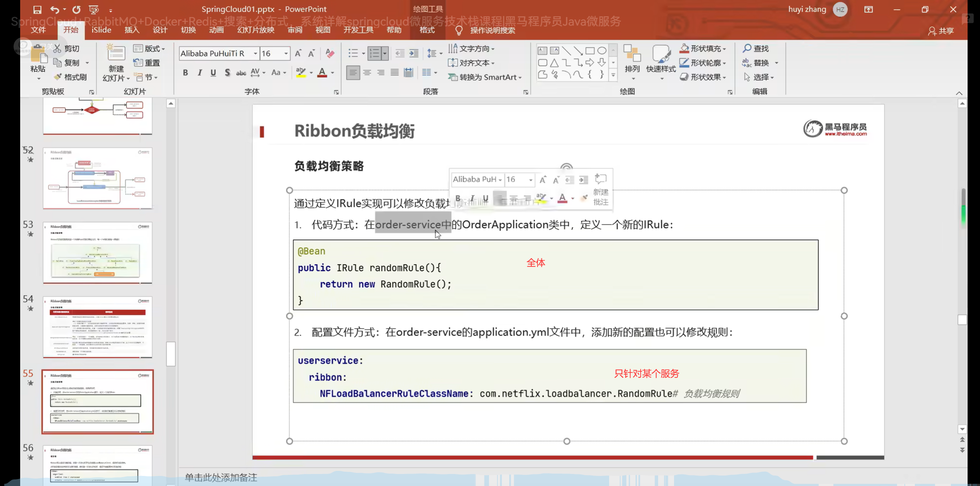Clear all formatting eraser icon
The image size is (980, 486).
[x=330, y=53]
